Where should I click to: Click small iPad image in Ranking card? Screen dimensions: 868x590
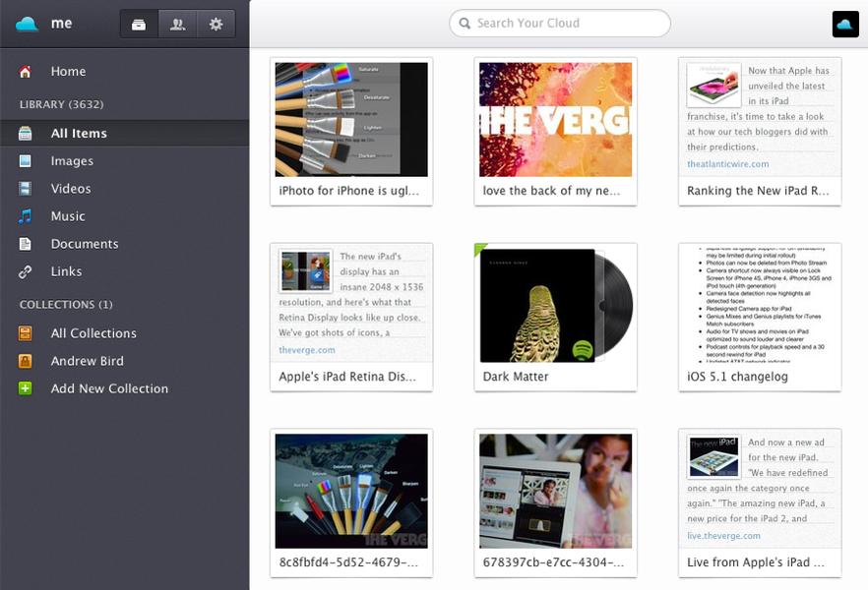[713, 86]
